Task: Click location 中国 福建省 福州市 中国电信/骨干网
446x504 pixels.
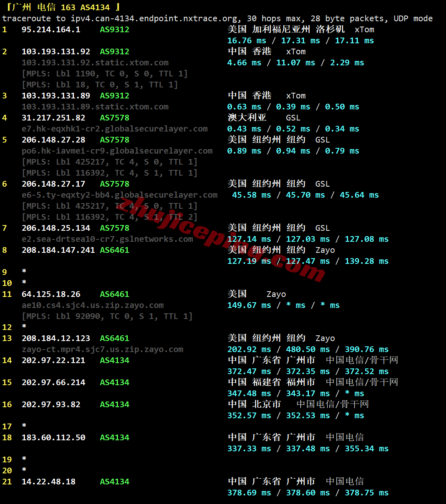Action: tap(313, 382)
